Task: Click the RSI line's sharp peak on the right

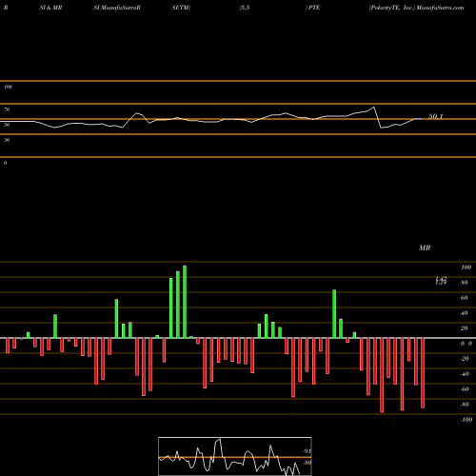Action: (x=374, y=108)
